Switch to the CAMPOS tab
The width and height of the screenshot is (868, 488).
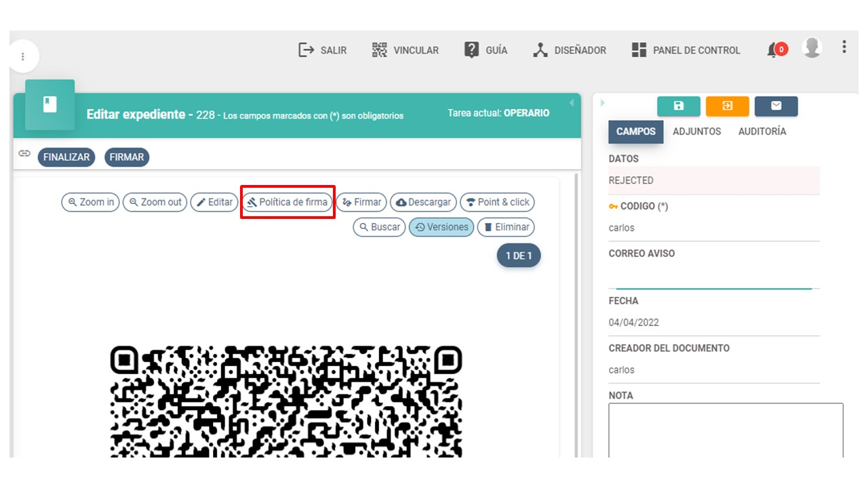pos(636,131)
